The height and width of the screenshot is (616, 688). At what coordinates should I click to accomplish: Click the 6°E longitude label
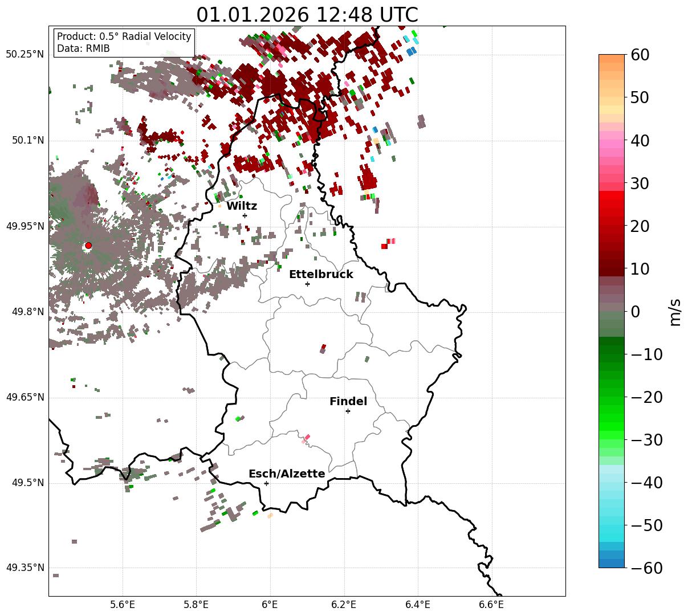pyautogui.click(x=270, y=605)
